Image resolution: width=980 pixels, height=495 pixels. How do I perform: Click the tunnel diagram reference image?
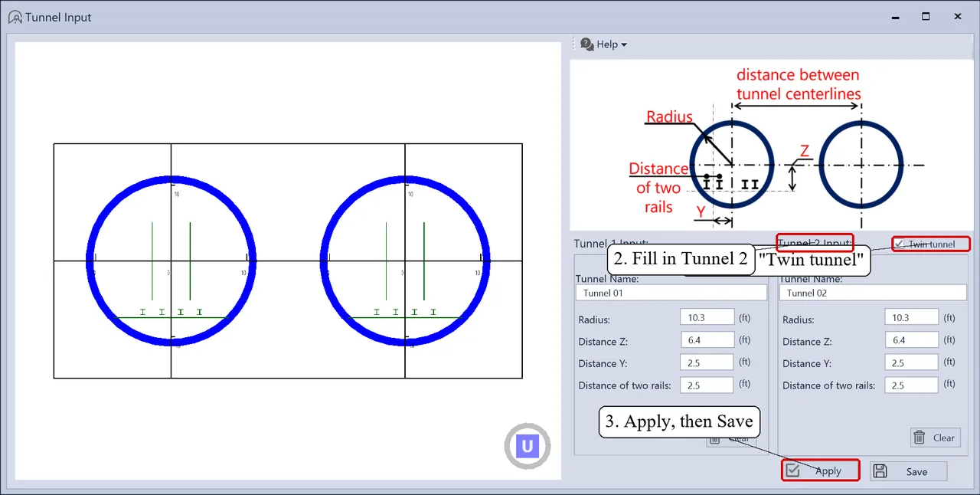point(771,144)
